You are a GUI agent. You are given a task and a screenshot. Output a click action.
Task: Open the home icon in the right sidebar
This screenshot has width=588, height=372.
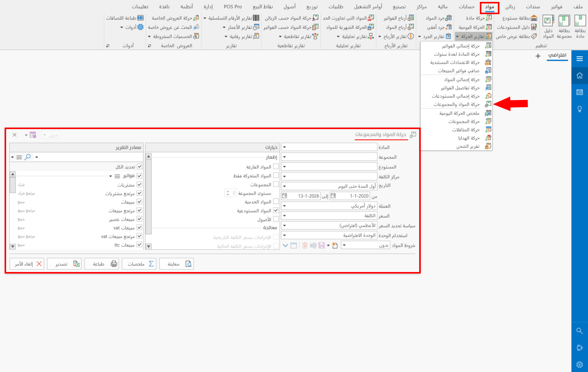point(580,75)
